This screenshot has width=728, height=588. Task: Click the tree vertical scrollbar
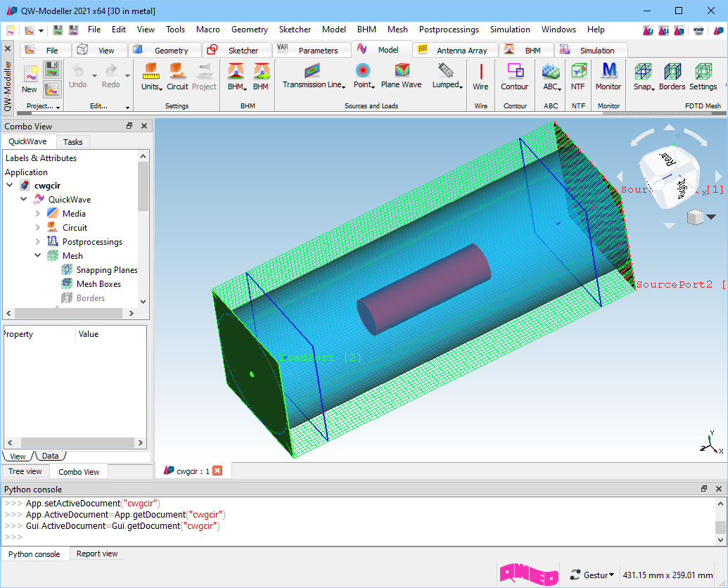coord(143,188)
